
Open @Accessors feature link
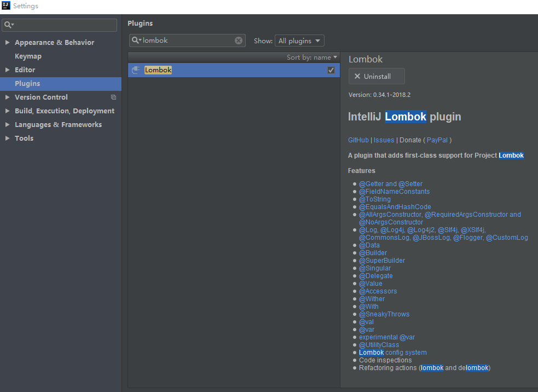click(x=378, y=291)
